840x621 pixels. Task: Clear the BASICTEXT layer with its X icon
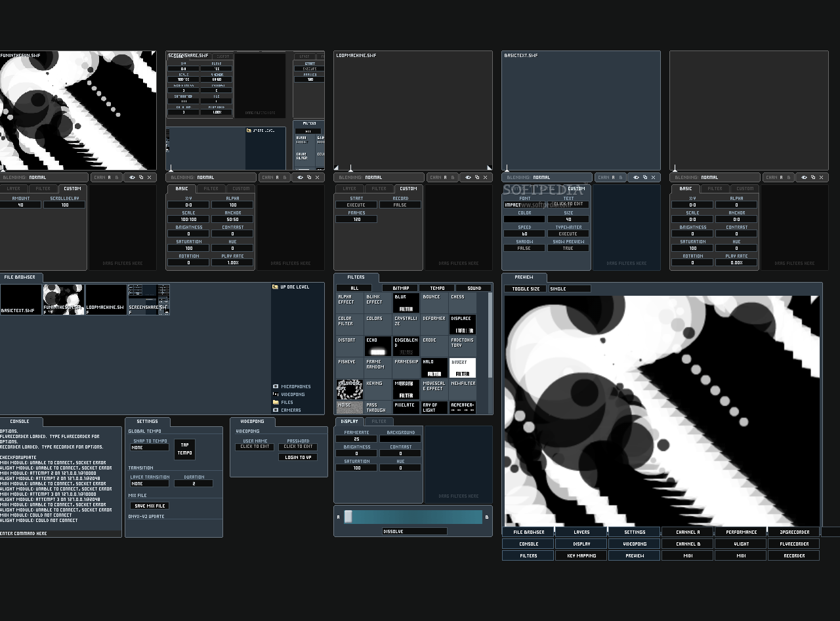click(x=653, y=177)
